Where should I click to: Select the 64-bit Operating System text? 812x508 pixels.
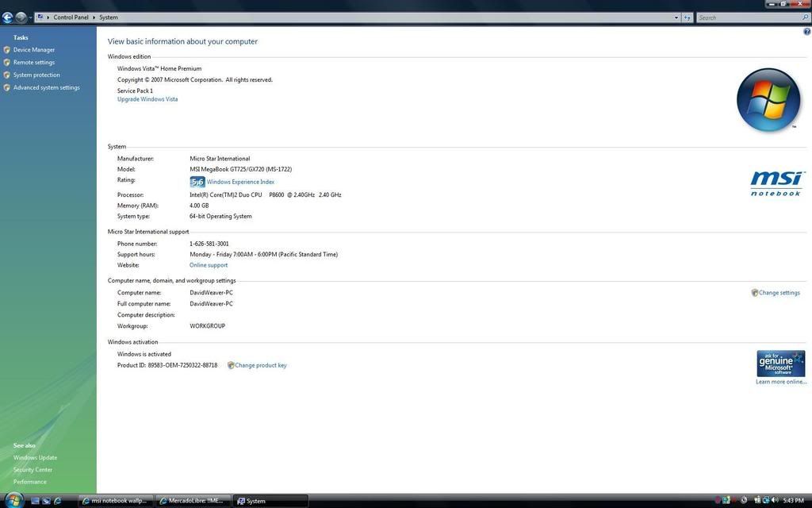pyautogui.click(x=220, y=217)
